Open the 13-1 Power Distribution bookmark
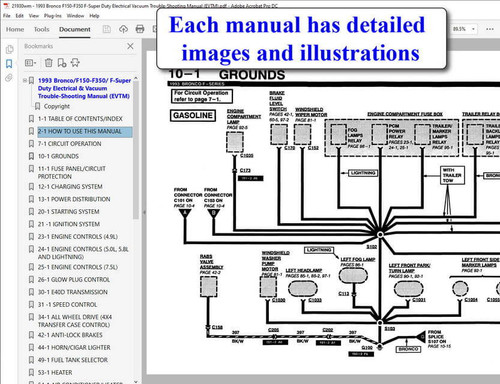The image size is (500, 384). coord(74,199)
